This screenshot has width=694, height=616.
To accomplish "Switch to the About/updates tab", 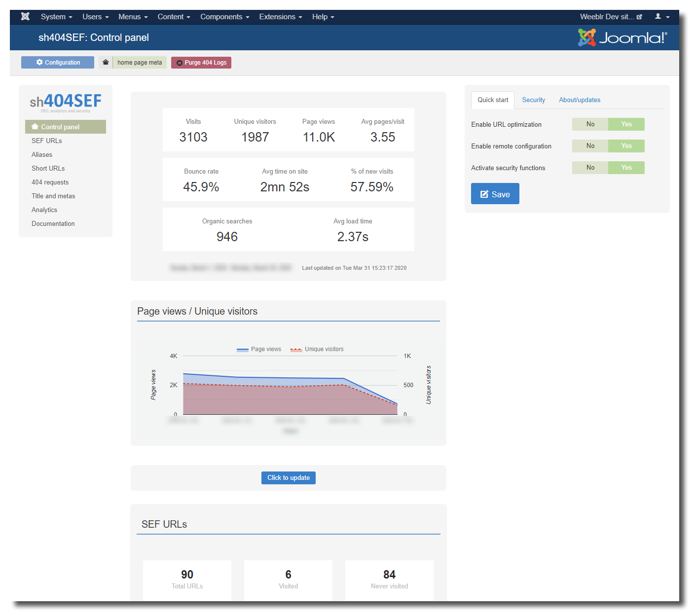I will pyautogui.click(x=580, y=100).
